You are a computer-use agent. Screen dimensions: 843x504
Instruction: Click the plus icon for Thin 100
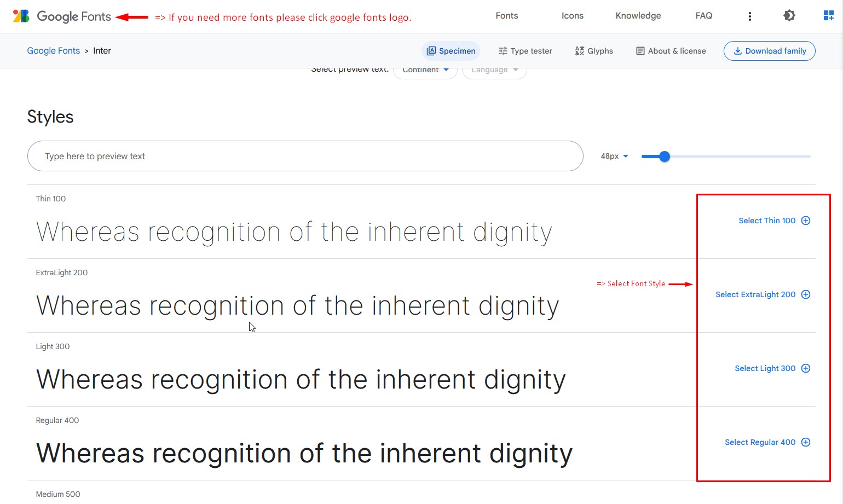coord(806,221)
